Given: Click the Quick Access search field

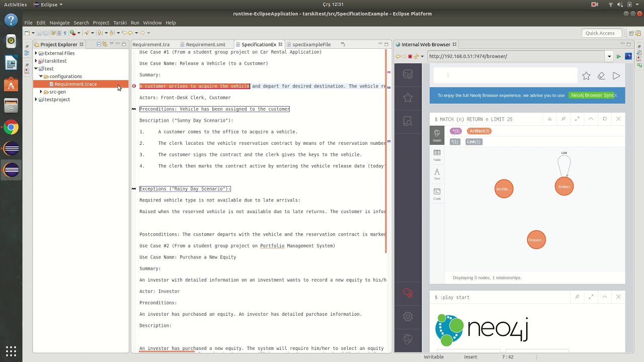Looking at the screenshot, I should coord(600,33).
